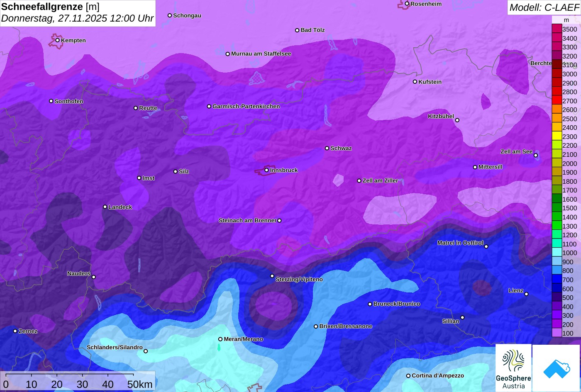Click the date 'Donnerstag, 27.11.2025 12:00 Uhr'

point(77,19)
